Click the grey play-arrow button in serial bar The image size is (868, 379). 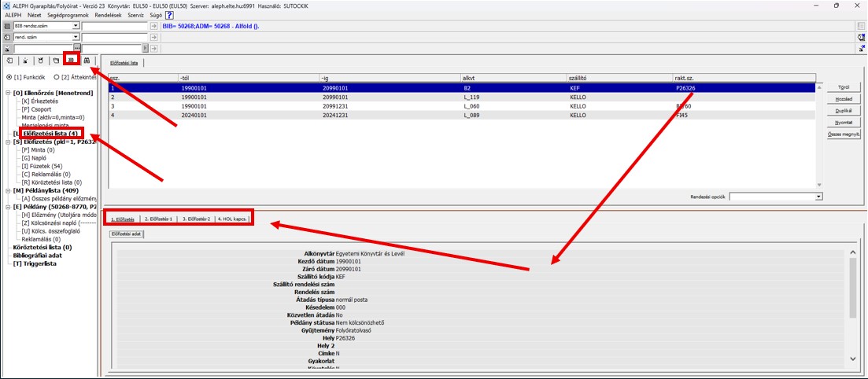click(x=146, y=49)
